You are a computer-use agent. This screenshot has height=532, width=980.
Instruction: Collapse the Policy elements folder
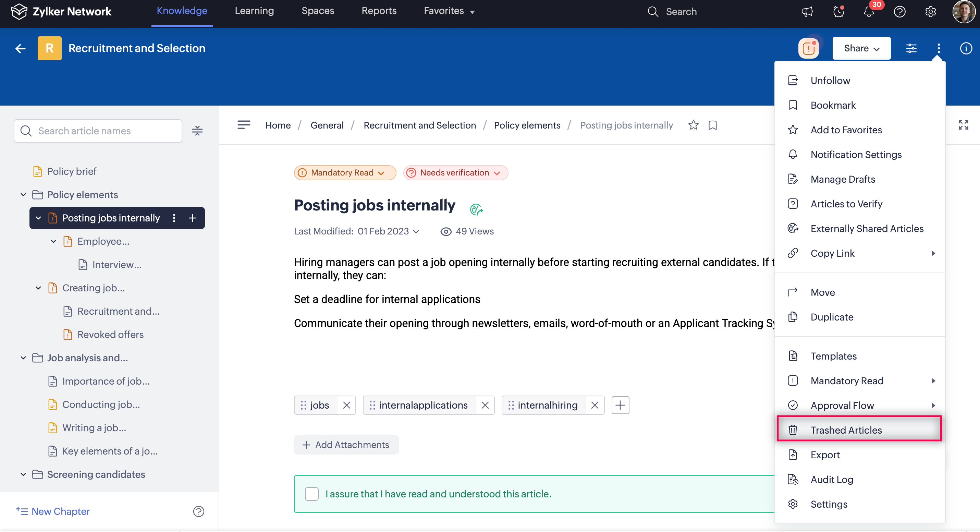(x=23, y=195)
